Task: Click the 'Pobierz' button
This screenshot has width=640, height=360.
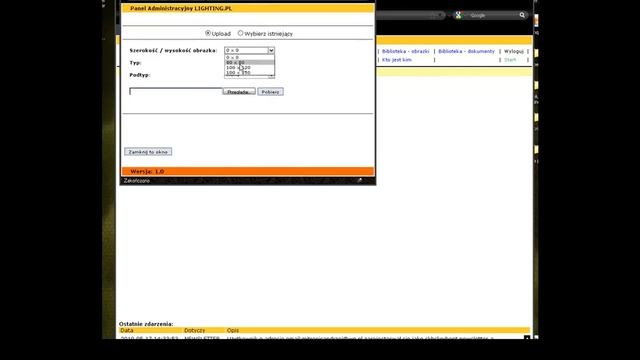Action: tap(270, 92)
